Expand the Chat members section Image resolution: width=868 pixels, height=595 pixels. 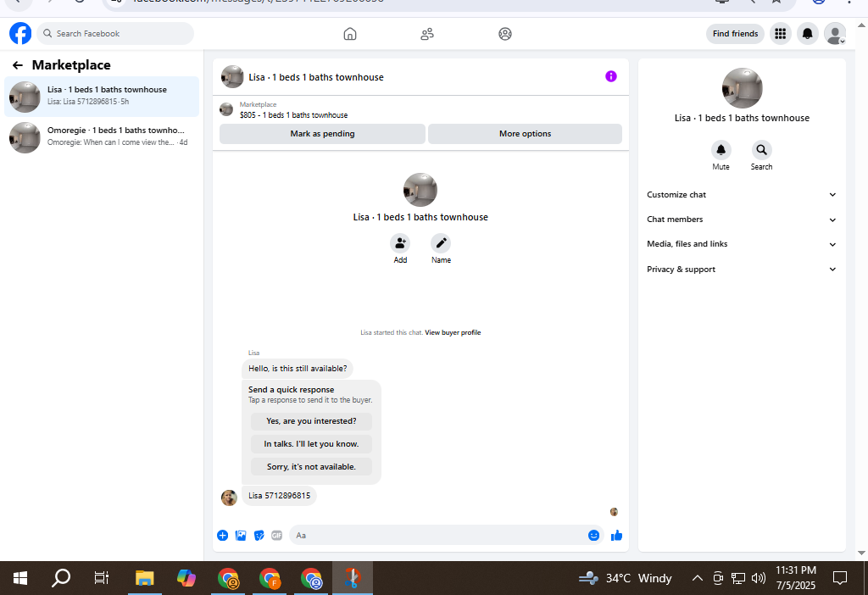tap(742, 220)
